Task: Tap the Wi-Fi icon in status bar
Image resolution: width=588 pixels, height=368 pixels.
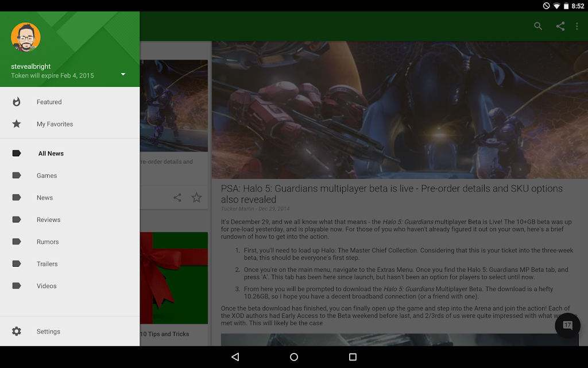Action: (557, 6)
